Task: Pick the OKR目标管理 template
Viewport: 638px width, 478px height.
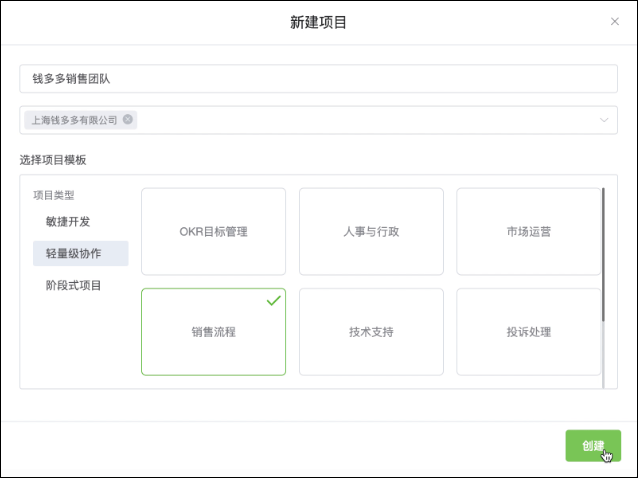Action: tap(213, 231)
